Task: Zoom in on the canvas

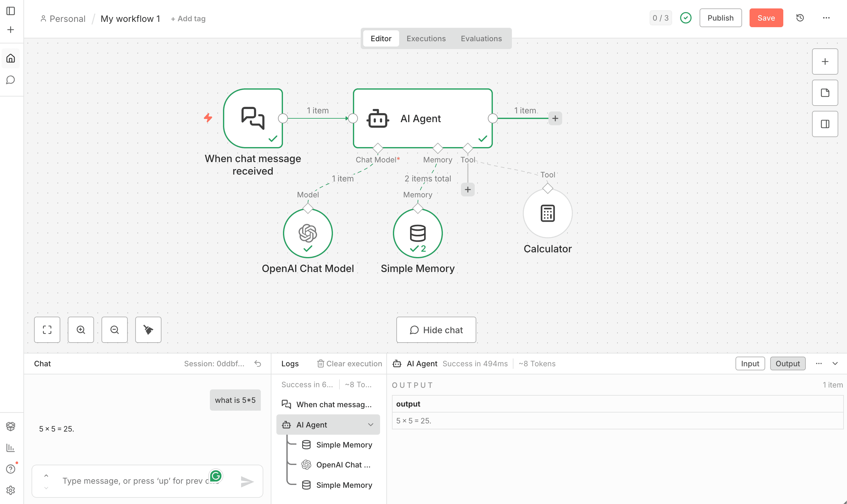Action: point(81,329)
